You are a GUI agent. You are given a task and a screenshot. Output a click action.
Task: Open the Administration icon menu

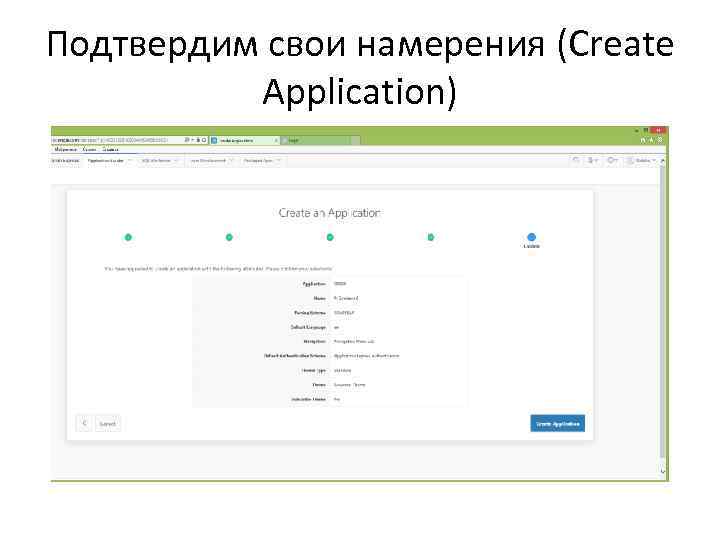click(593, 160)
